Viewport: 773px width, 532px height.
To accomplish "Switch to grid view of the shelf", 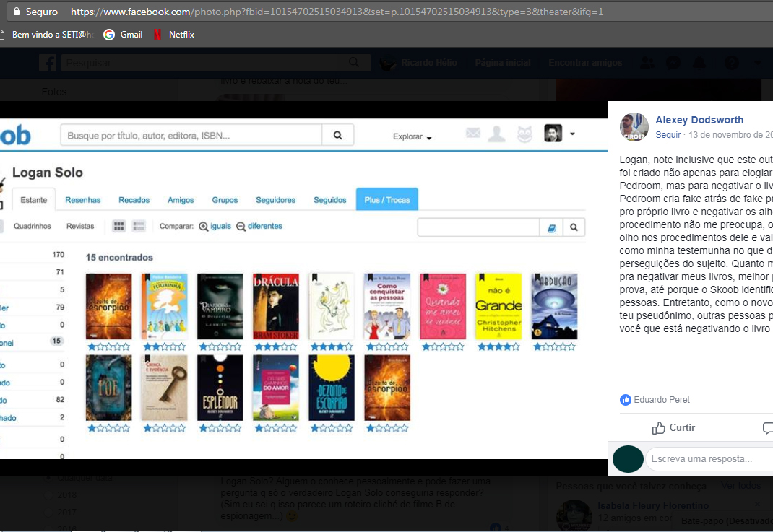I will pos(118,226).
